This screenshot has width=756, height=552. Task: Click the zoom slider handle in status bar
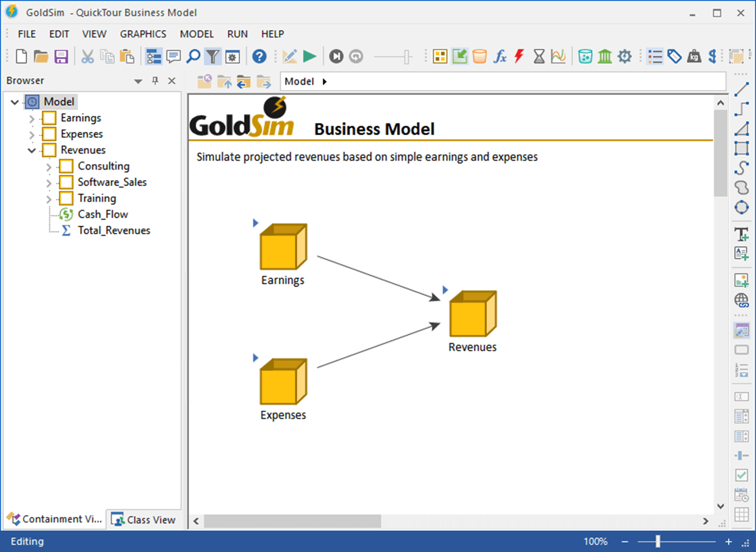tap(658, 541)
